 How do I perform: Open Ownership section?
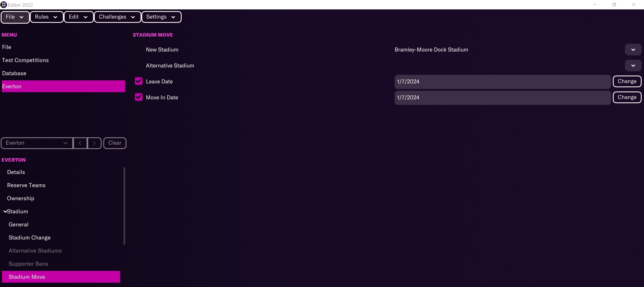pyautogui.click(x=61, y=198)
